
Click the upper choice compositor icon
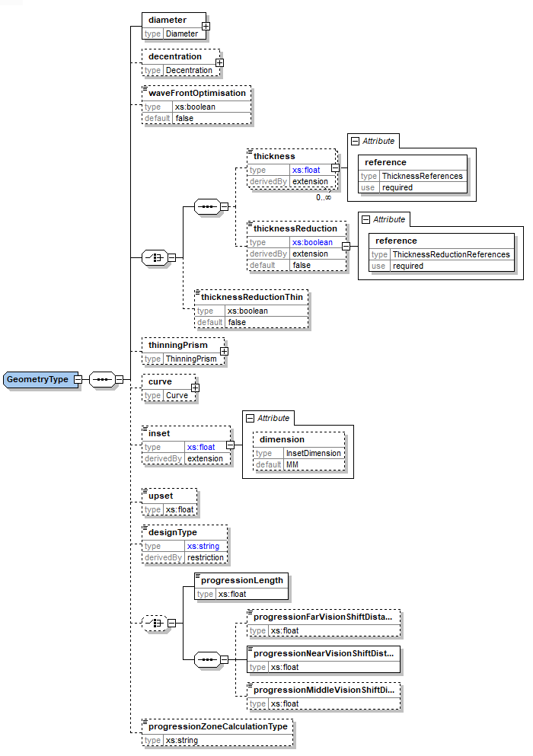155,257
